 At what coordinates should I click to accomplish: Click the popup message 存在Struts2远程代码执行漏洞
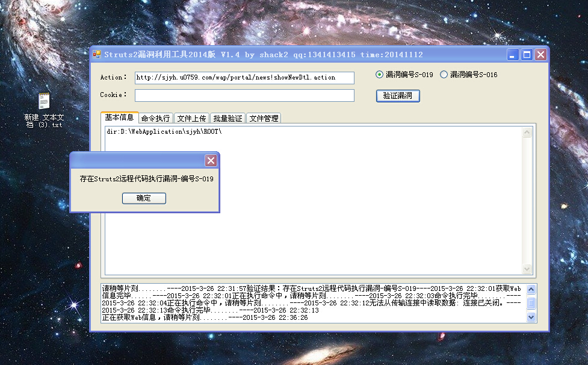click(147, 179)
